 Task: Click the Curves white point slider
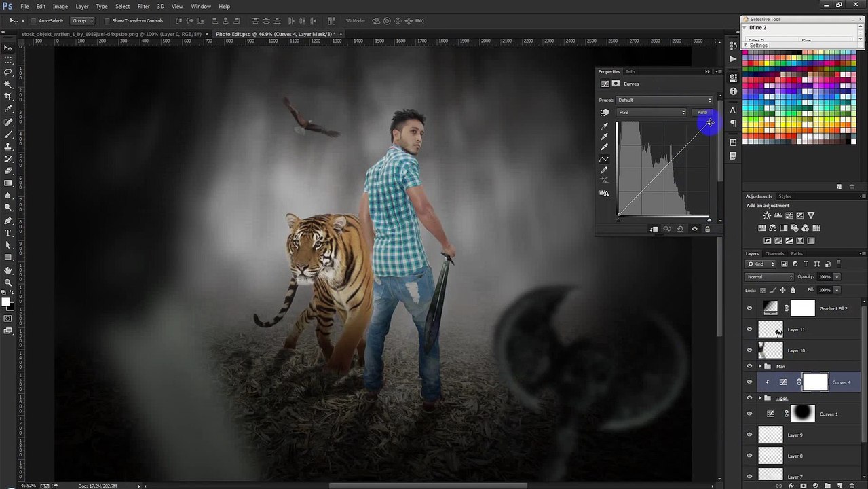[x=709, y=219]
